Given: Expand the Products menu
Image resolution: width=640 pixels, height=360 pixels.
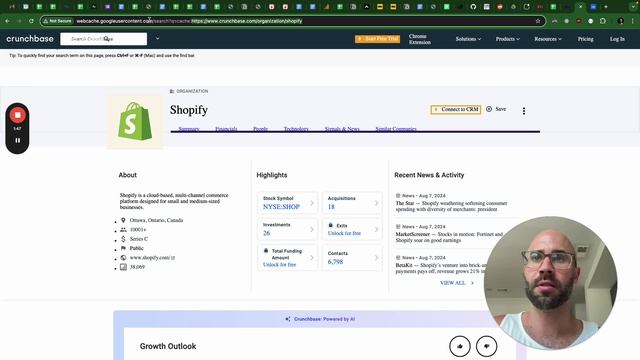Looking at the screenshot, I should pos(507,39).
